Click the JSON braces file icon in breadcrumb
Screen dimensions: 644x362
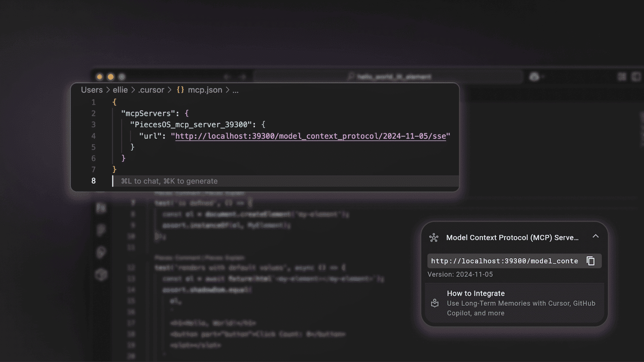(x=180, y=90)
